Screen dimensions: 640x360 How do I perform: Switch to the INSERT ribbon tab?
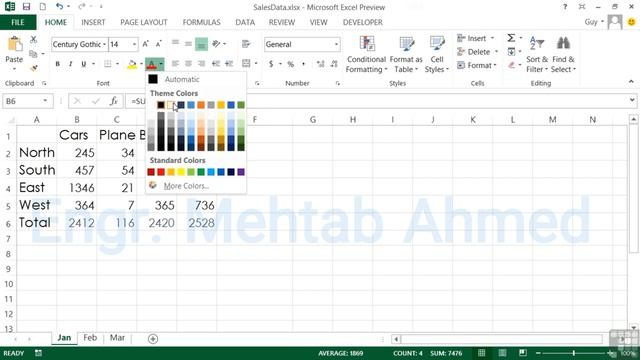pos(93,22)
